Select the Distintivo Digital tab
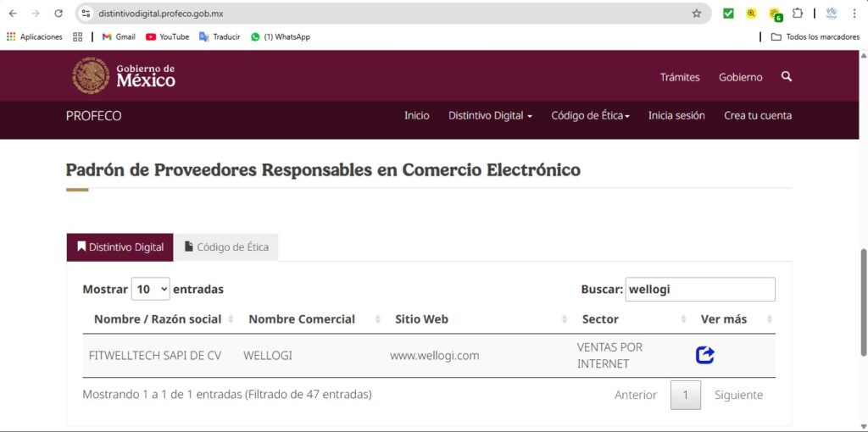Screen dimensions: 868x432 coord(120,247)
